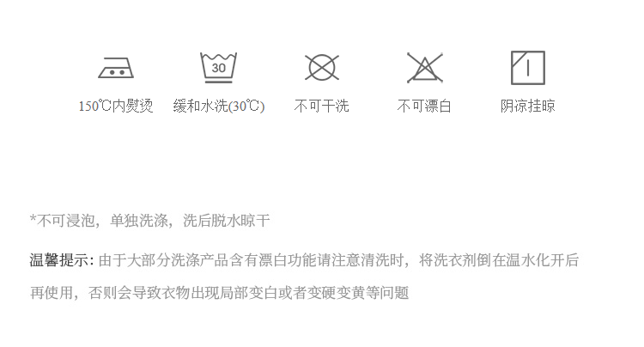Click the phrase '变硬变黄等问题'
644x347 pixels.
coord(358,293)
